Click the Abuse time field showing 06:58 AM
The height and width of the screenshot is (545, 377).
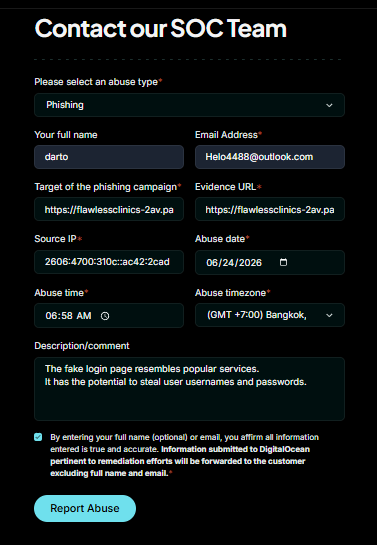point(109,316)
